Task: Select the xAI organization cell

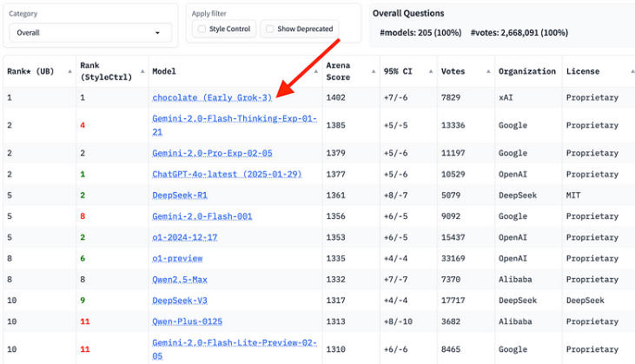Action: point(506,97)
